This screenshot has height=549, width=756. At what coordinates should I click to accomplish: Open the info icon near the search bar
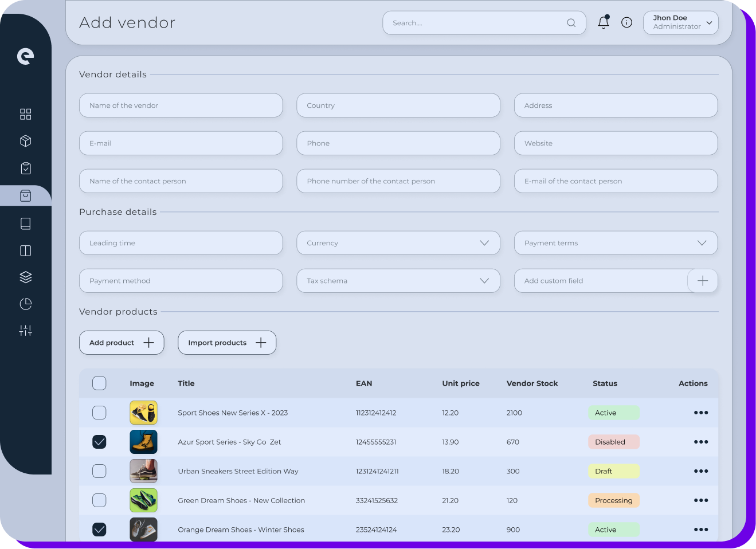[626, 22]
